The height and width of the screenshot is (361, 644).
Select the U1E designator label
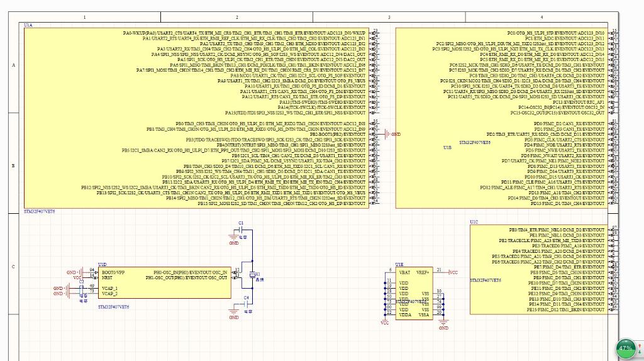(x=399, y=265)
